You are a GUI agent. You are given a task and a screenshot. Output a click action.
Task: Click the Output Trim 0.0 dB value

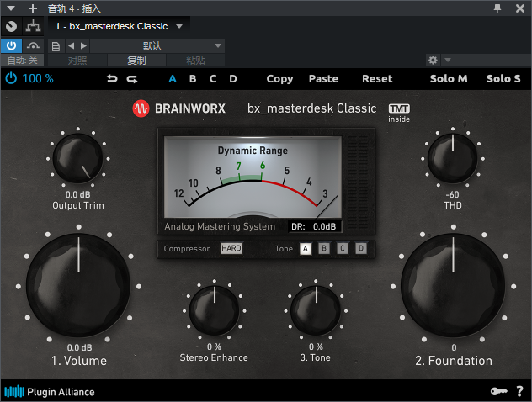click(x=78, y=194)
